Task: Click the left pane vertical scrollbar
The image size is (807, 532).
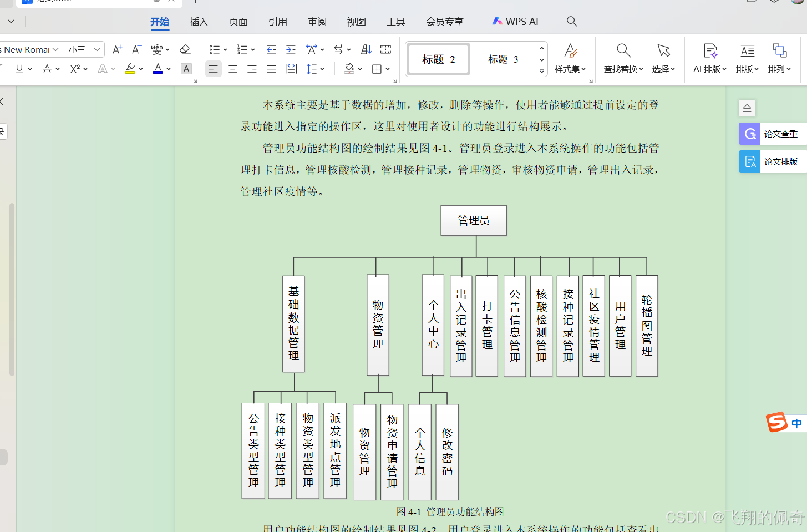Action: point(12,290)
